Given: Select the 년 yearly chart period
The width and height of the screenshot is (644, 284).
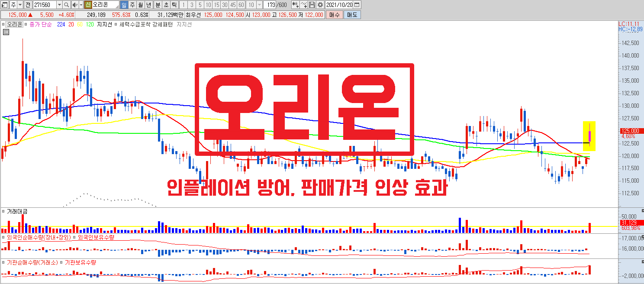Looking at the screenshot, I should (148, 5).
